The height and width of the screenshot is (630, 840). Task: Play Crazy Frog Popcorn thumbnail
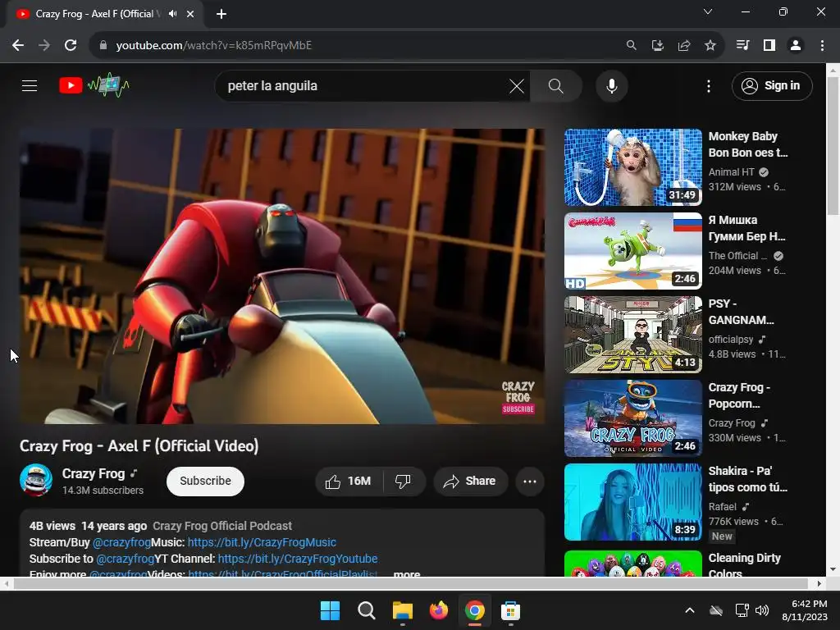[x=632, y=418]
